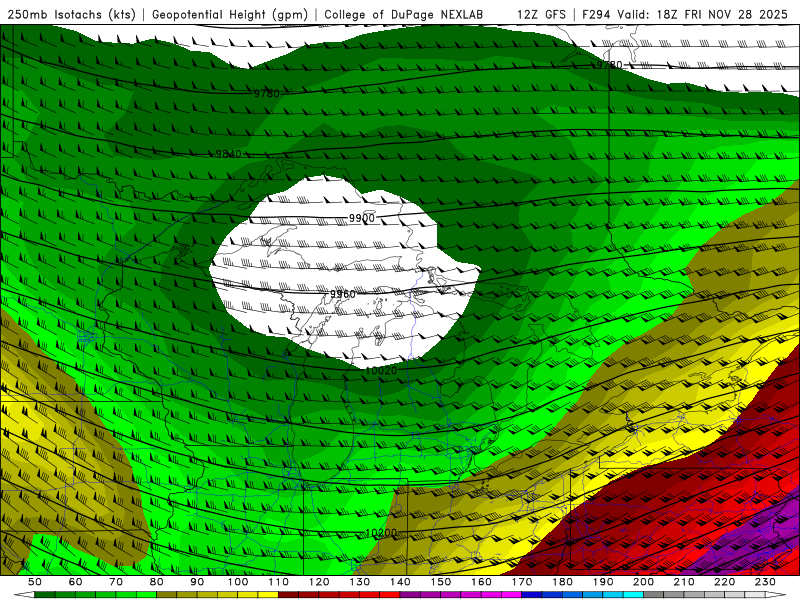Click the 160 value on the color scale
800x600 pixels.
click(481, 582)
